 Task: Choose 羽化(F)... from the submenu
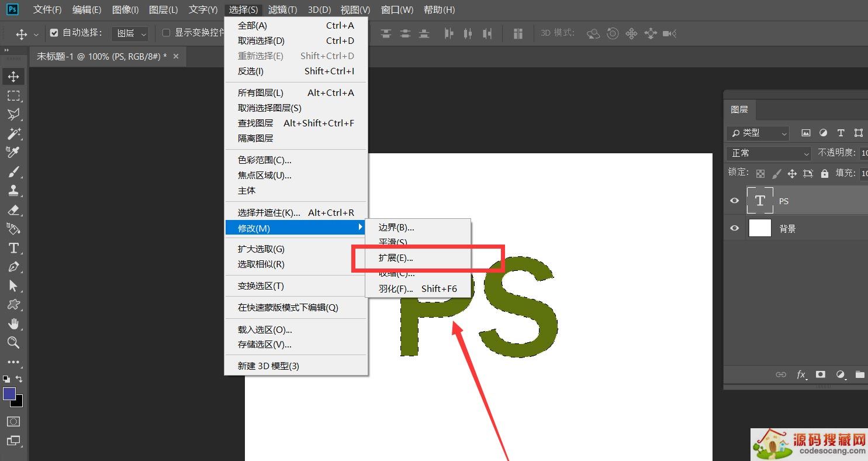coord(418,288)
